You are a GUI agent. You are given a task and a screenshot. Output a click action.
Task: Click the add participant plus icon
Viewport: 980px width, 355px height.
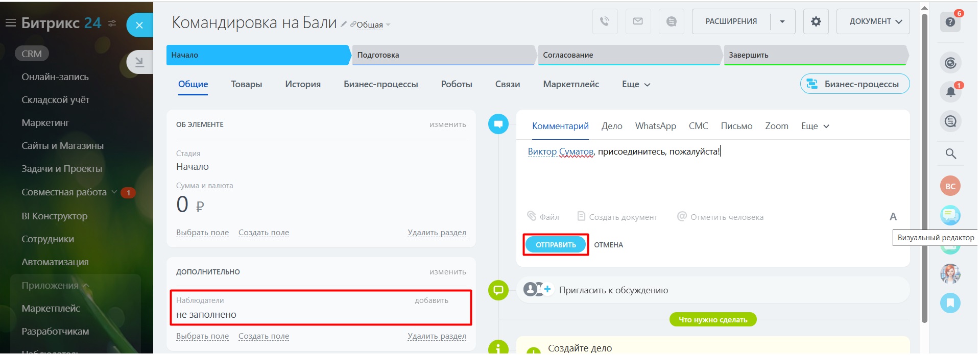tap(547, 289)
